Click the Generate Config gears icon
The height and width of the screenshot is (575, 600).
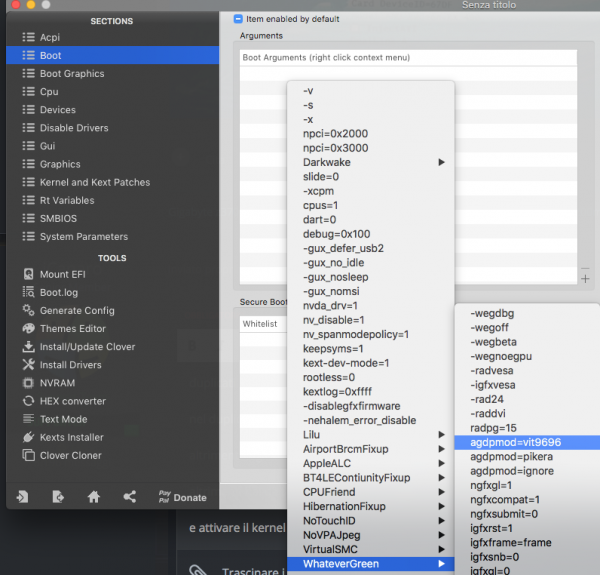28,310
